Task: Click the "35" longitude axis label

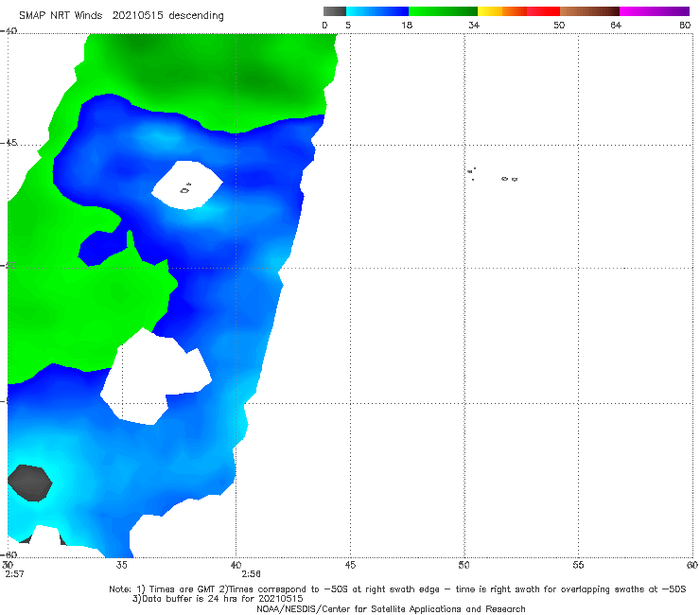Action: pos(121,565)
